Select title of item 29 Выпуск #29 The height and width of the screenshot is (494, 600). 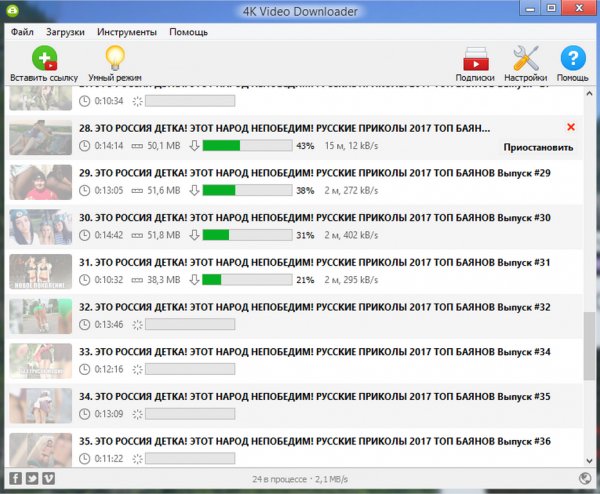315,173
